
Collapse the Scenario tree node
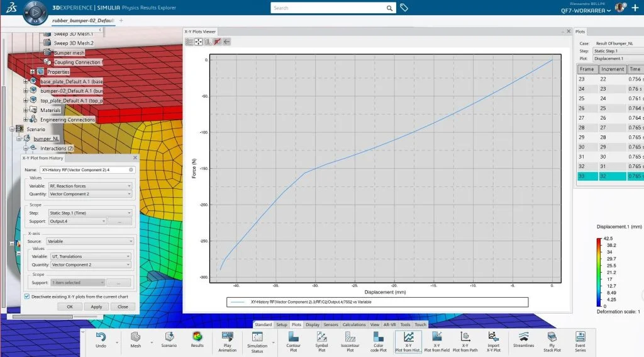coord(11,129)
